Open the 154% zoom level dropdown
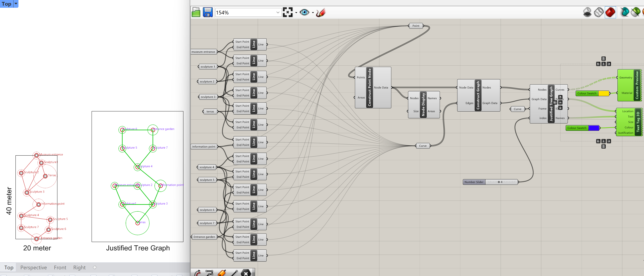 [278, 12]
